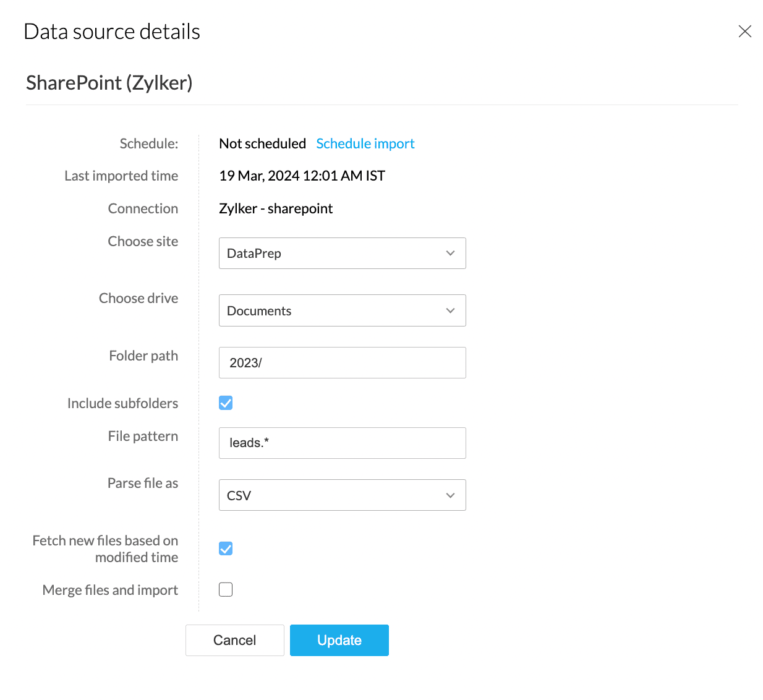Disable Fetch new files based on modified time
763x700 pixels.
point(226,548)
